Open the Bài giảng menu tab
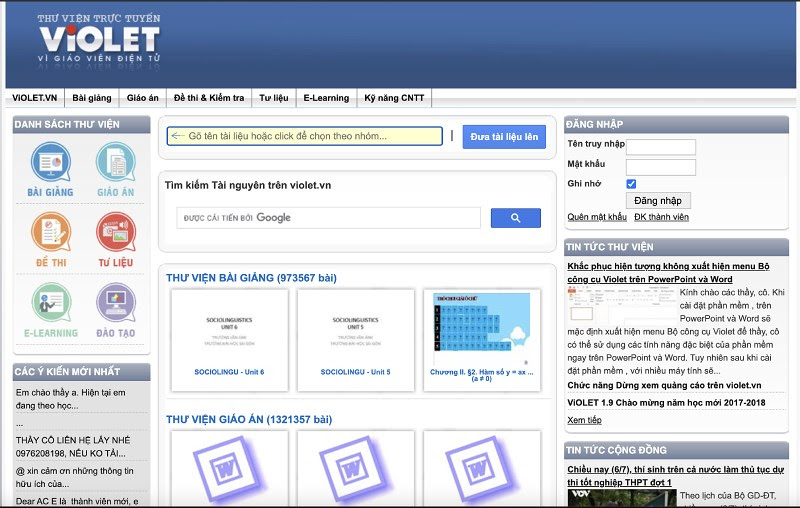Screen dimensions: 800x508 pos(92,98)
